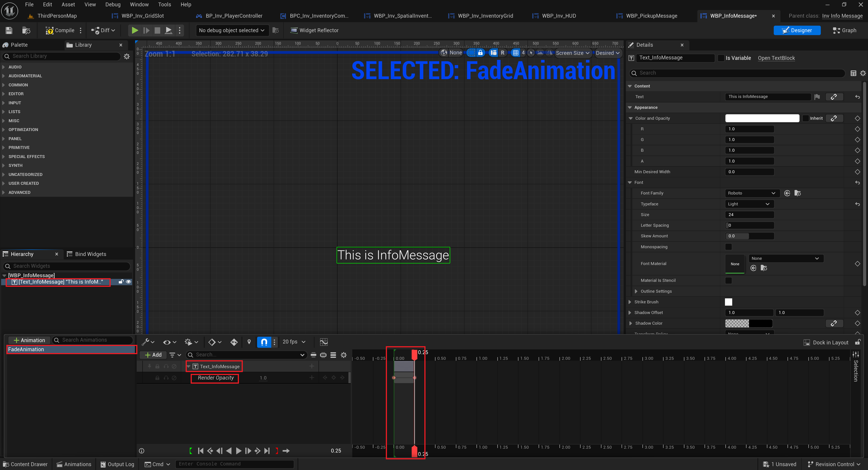Play the FadeAnimation in sequencer transport

(x=238, y=451)
